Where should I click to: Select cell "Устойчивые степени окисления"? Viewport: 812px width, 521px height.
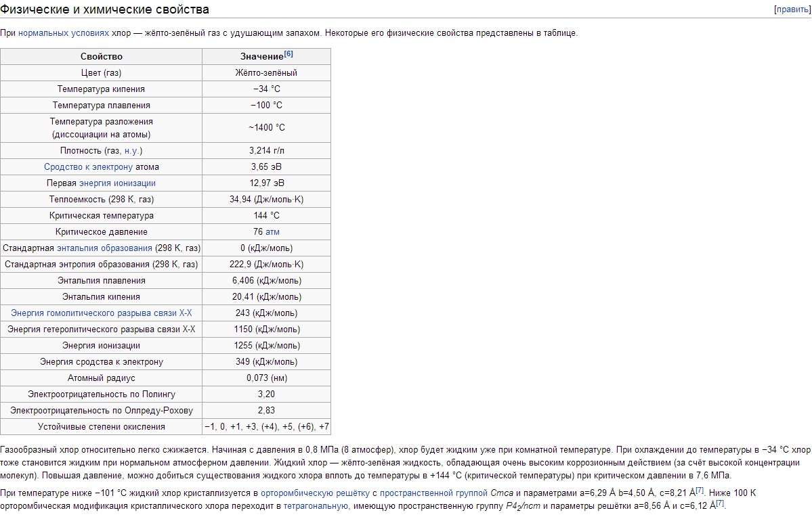pos(101,427)
